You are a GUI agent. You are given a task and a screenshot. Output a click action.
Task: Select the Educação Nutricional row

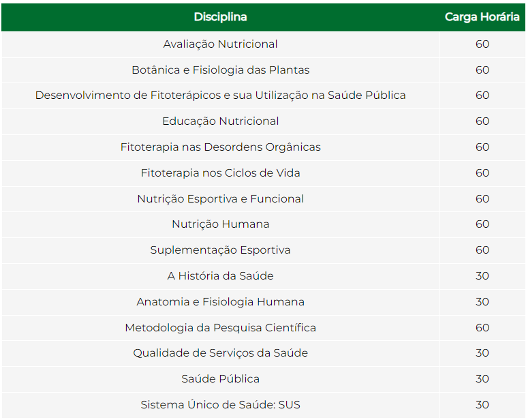coord(263,121)
